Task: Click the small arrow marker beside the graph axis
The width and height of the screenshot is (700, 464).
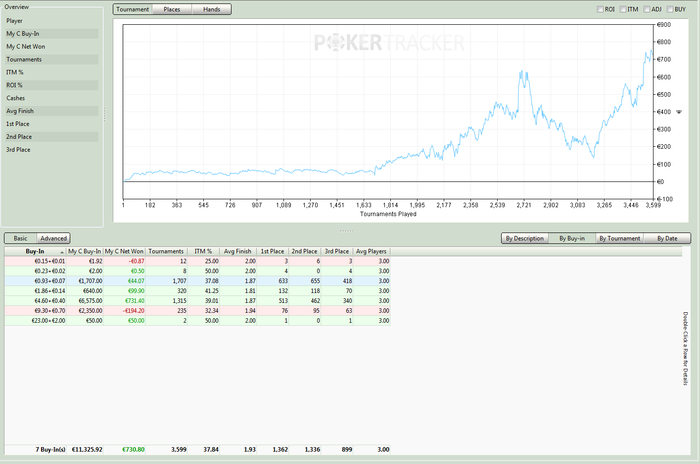Action: pyautogui.click(x=679, y=112)
